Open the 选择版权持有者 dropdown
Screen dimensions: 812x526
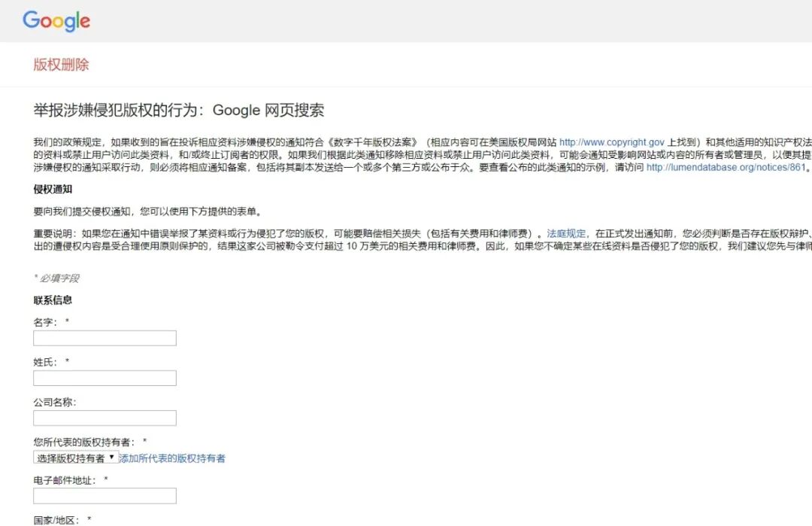coord(74,458)
